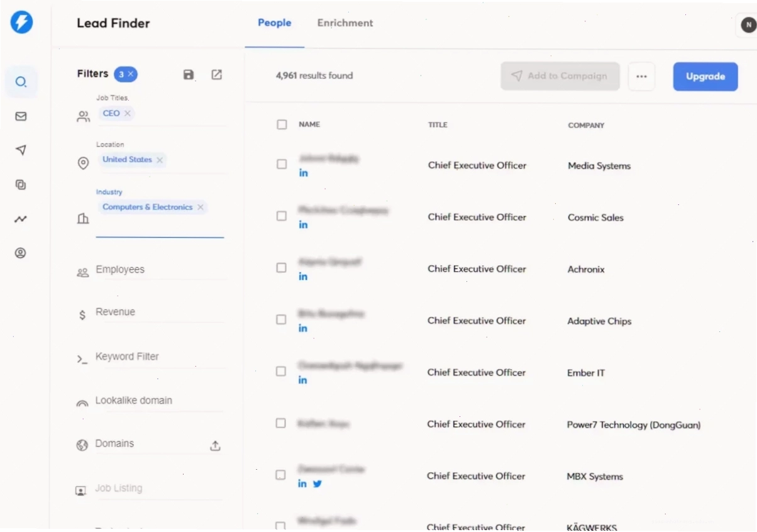Click the Location pin icon

point(83,163)
